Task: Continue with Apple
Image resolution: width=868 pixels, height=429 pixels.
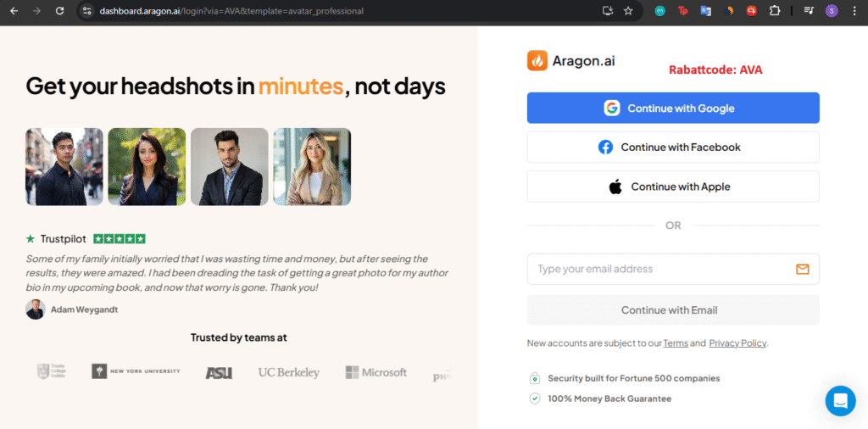Action: (673, 187)
